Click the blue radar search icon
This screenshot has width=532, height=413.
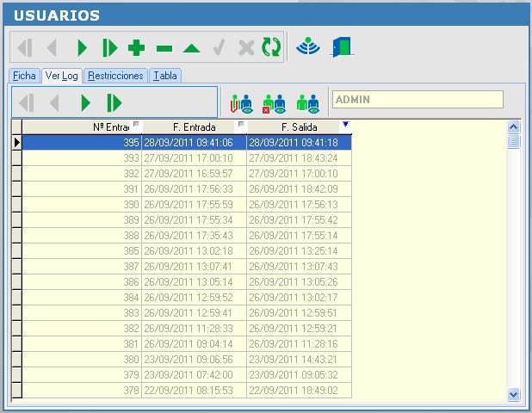(307, 46)
